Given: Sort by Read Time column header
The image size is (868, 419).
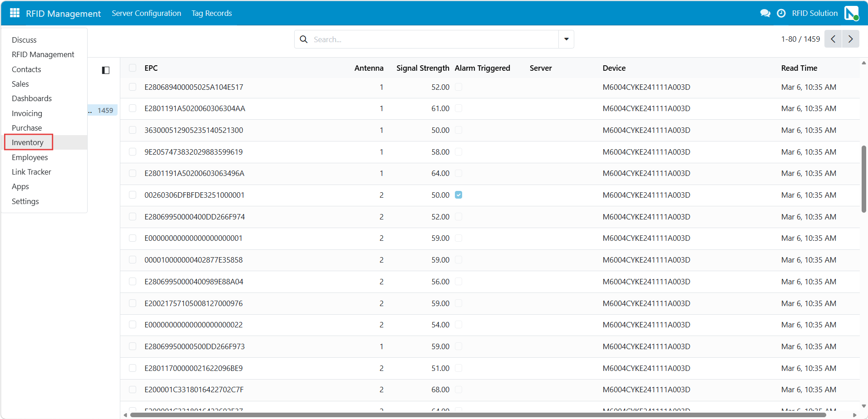Looking at the screenshot, I should click(x=799, y=68).
